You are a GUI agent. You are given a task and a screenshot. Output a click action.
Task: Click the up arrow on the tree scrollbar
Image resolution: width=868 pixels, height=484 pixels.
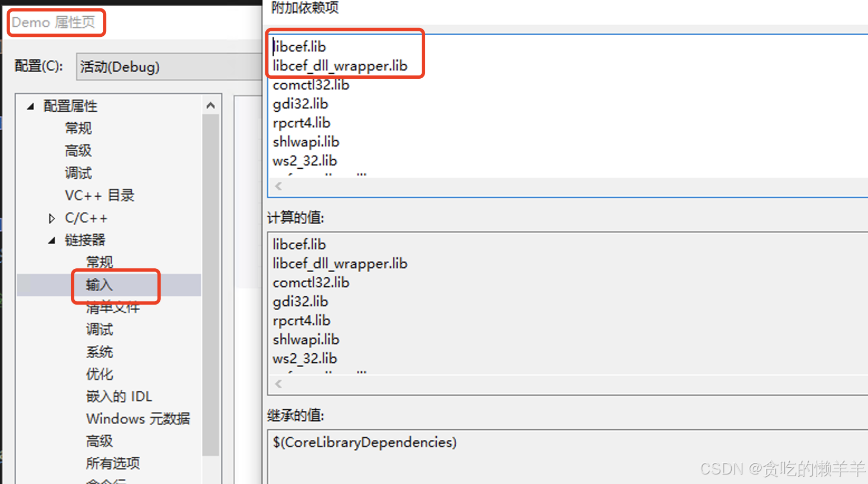(x=211, y=105)
